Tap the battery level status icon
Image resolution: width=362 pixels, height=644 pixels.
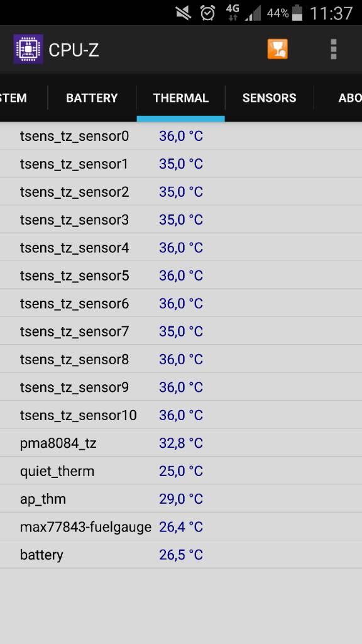pos(297,13)
